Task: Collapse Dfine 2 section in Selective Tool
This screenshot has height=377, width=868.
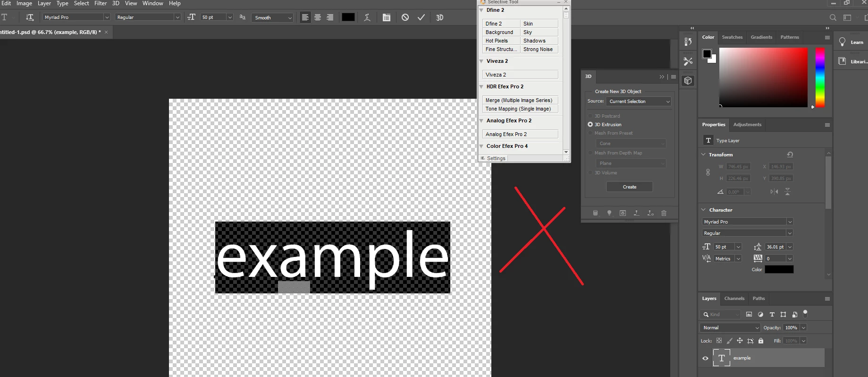Action: (x=481, y=10)
